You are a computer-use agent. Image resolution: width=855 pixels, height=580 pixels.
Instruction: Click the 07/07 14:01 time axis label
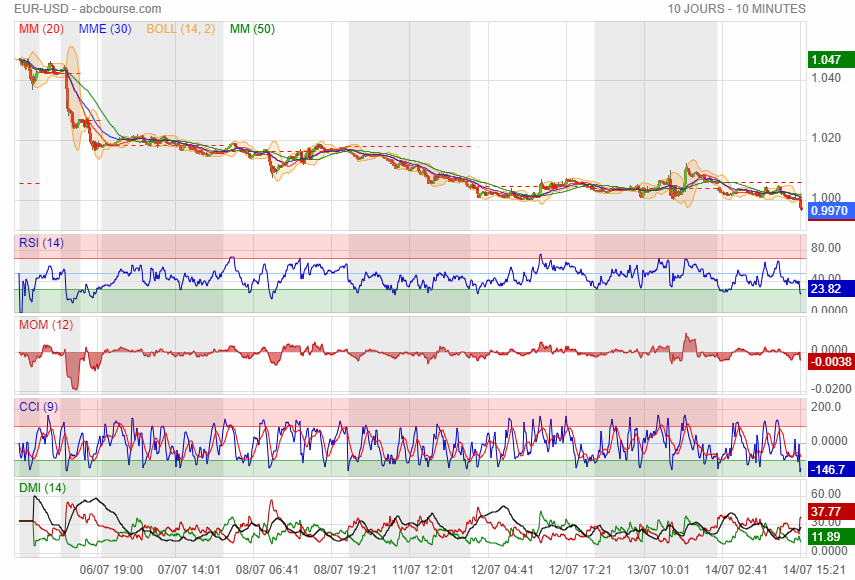(x=189, y=570)
